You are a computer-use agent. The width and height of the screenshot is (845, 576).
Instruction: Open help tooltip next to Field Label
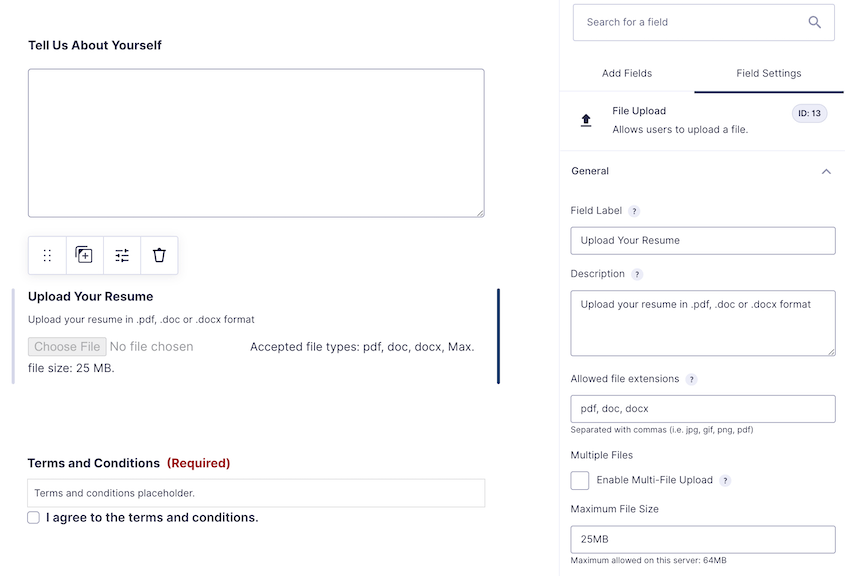[634, 211]
